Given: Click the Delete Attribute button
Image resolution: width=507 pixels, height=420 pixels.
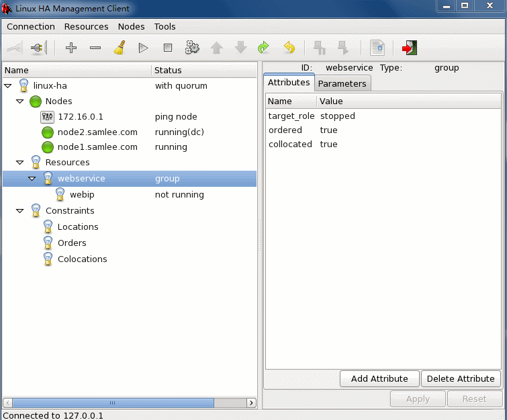Looking at the screenshot, I should [x=461, y=378].
